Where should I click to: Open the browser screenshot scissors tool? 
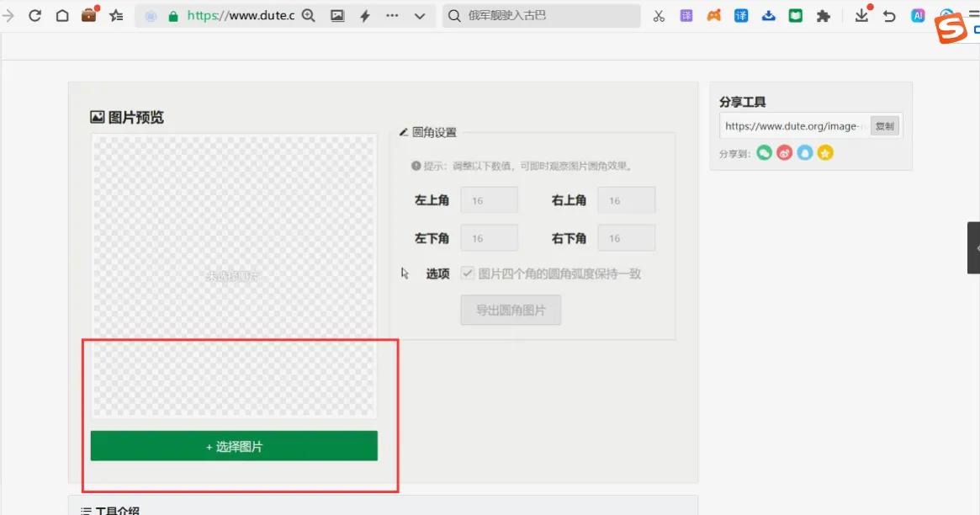pyautogui.click(x=659, y=15)
